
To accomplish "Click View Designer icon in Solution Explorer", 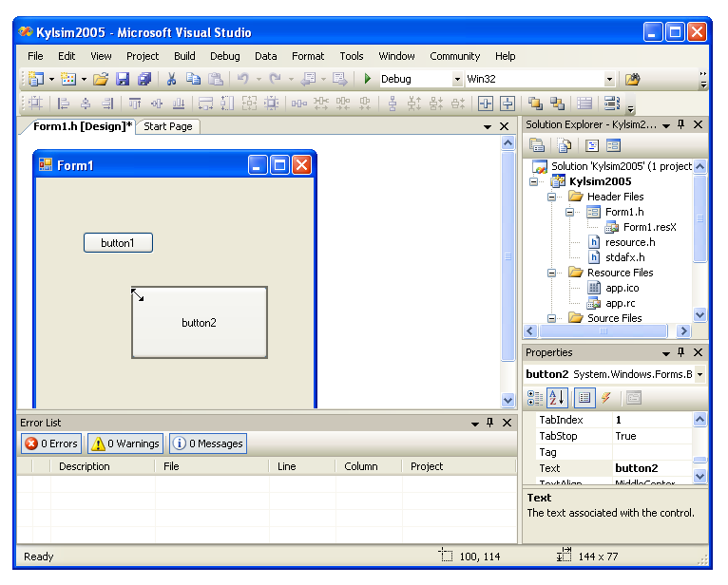I will pos(613,145).
